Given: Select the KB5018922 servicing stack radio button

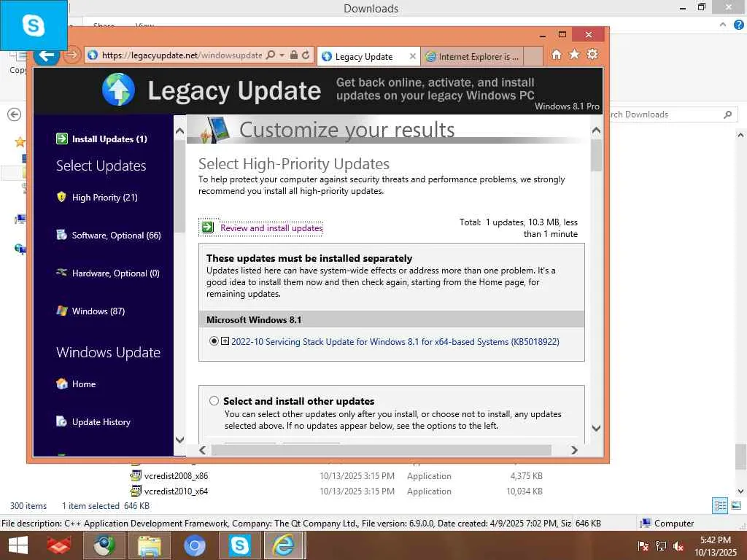Looking at the screenshot, I should point(214,341).
